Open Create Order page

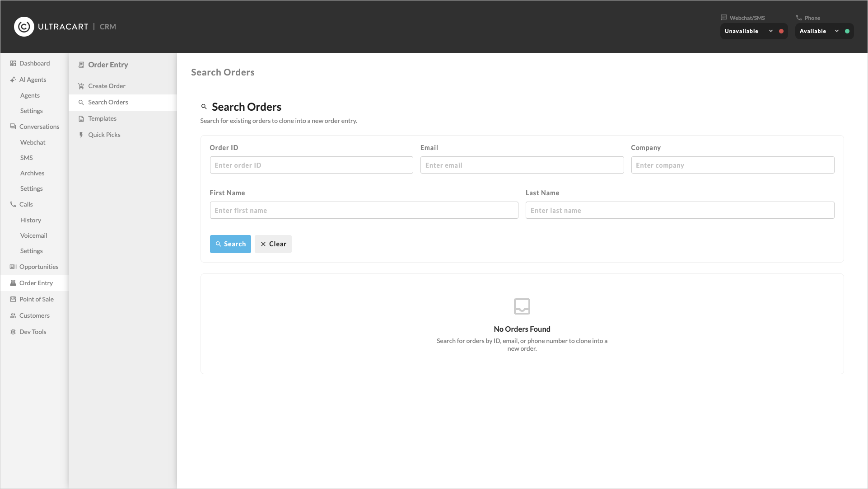[122, 86]
